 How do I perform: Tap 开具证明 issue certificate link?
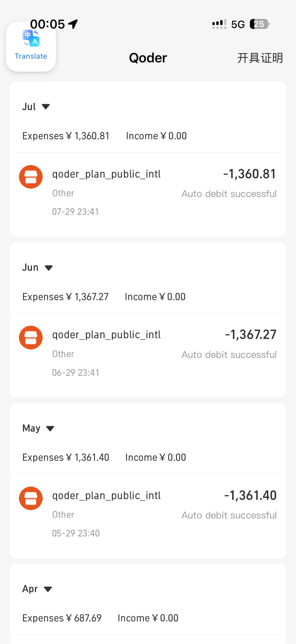click(260, 58)
